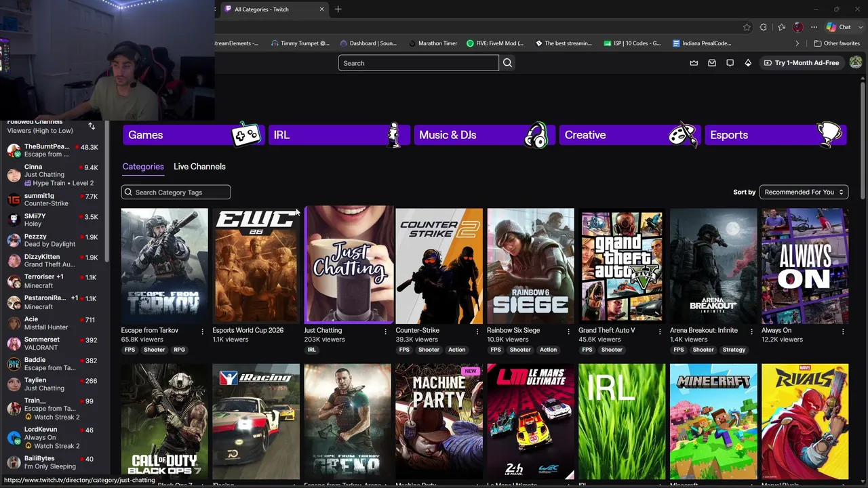Viewport: 868px width, 488px height.
Task: Open options menu for Just Chatting category
Action: [385, 331]
